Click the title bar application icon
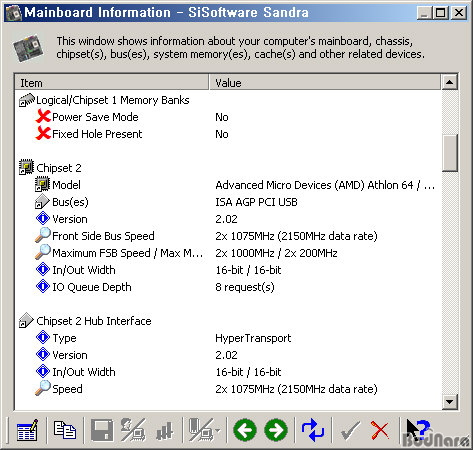Viewport: 473px width, 450px height. coord(14,13)
